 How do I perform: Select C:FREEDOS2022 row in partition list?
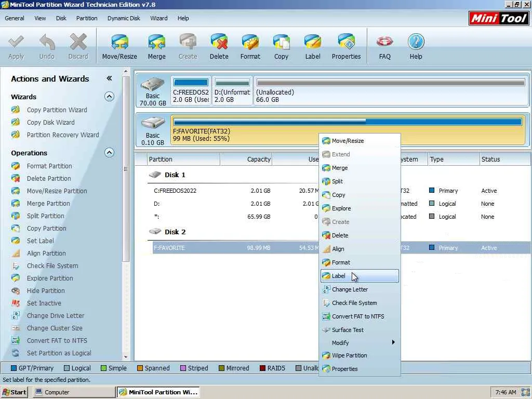(x=339, y=191)
